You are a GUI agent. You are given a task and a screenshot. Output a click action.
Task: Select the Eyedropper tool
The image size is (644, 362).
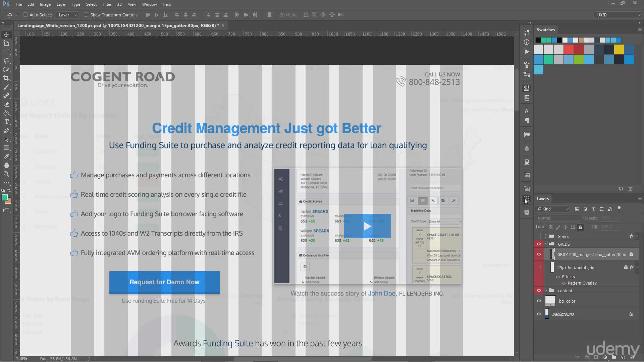[6, 157]
